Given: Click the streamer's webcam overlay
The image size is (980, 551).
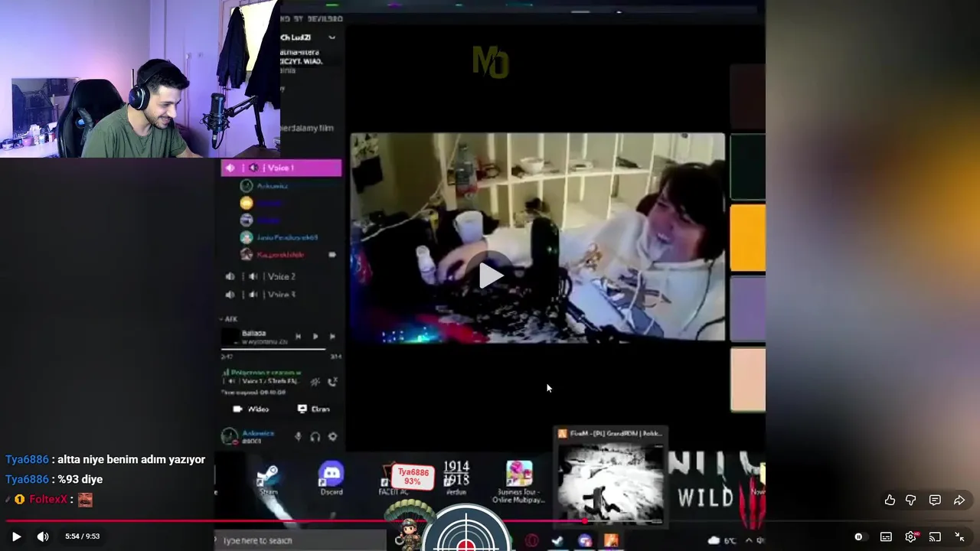Looking at the screenshot, I should [139, 78].
